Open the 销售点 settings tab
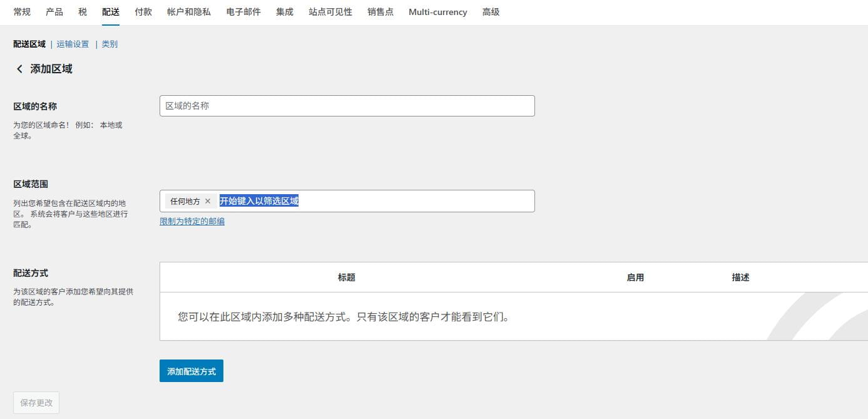868x419 pixels. (x=380, y=11)
